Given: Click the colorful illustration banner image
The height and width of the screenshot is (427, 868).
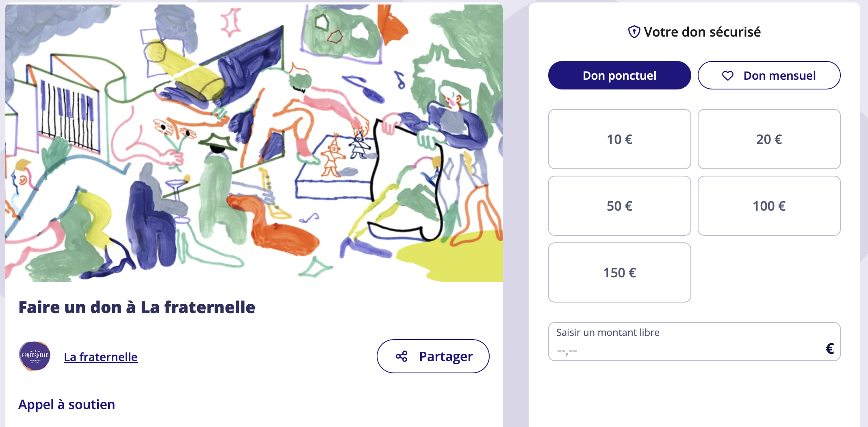Looking at the screenshot, I should 254,142.
